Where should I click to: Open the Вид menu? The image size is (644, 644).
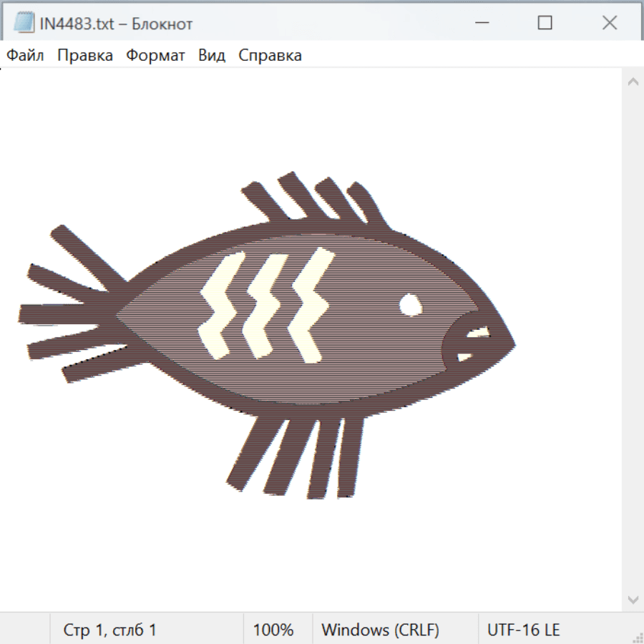211,56
